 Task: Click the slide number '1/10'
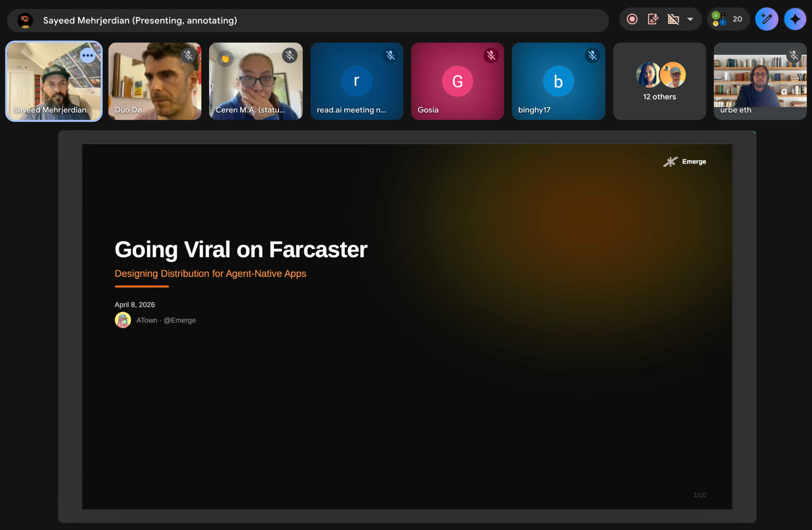pos(700,495)
